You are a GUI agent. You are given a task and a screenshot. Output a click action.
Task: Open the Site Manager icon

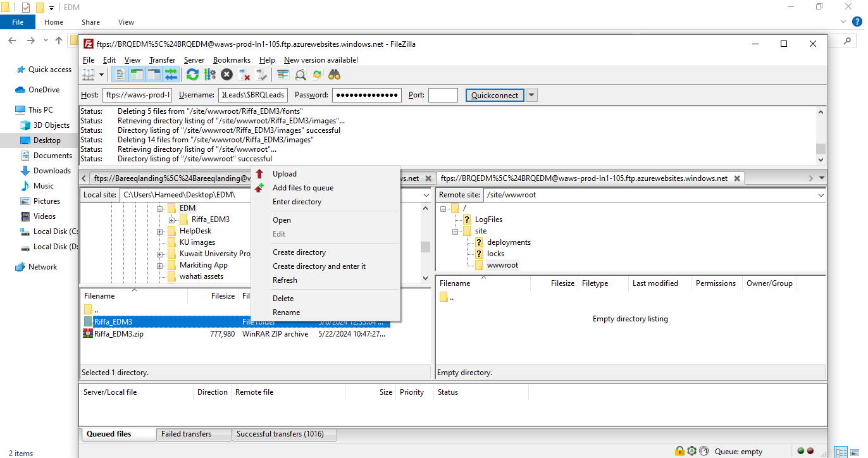(x=88, y=75)
